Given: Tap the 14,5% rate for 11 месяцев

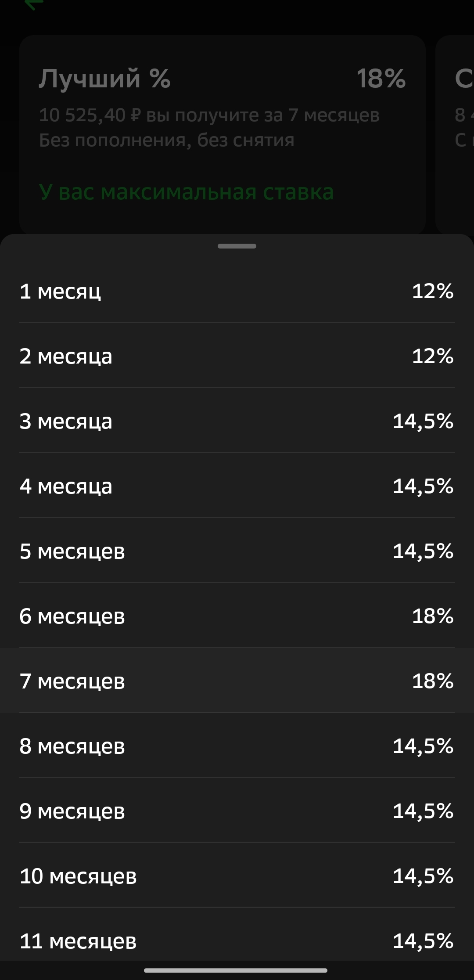Looking at the screenshot, I should [x=423, y=940].
